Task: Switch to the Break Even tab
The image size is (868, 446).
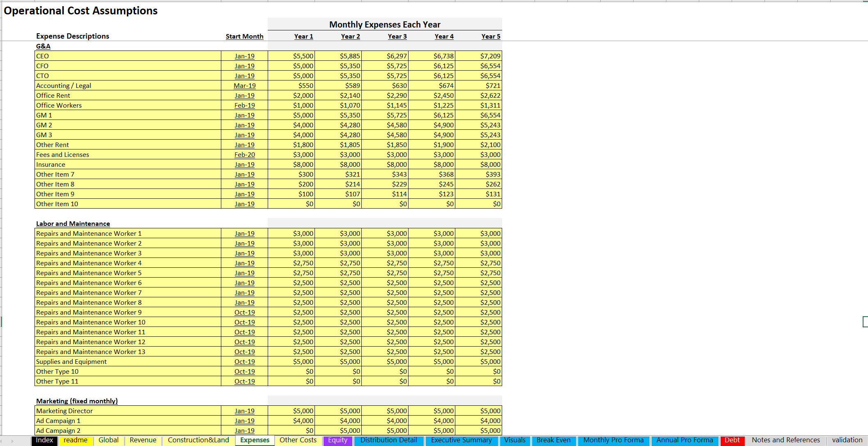Action: [553, 440]
